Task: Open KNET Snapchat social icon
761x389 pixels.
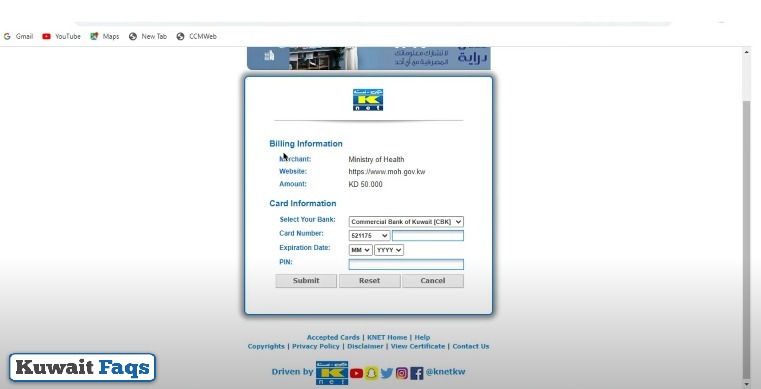Action: [371, 373]
